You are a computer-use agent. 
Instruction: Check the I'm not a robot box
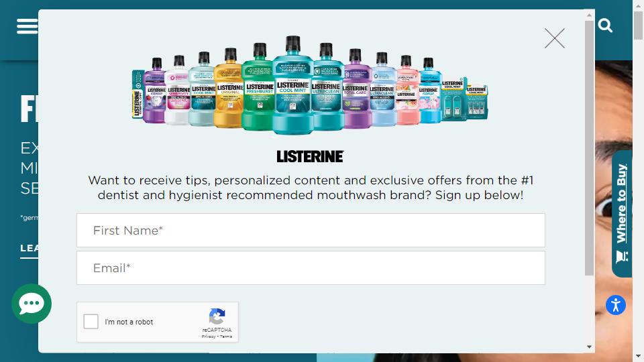tap(91, 321)
